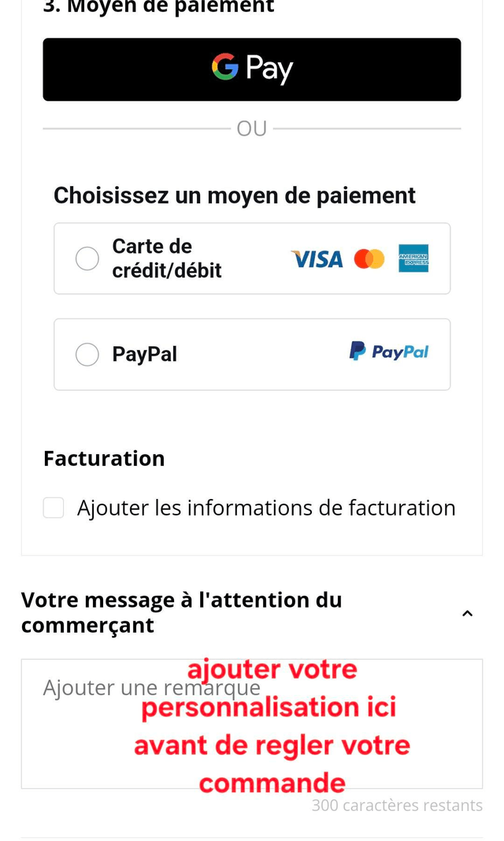Click the "Votre message à l'attention du commerçant" heading
Viewport: 504px width, 841px height.
point(182,612)
